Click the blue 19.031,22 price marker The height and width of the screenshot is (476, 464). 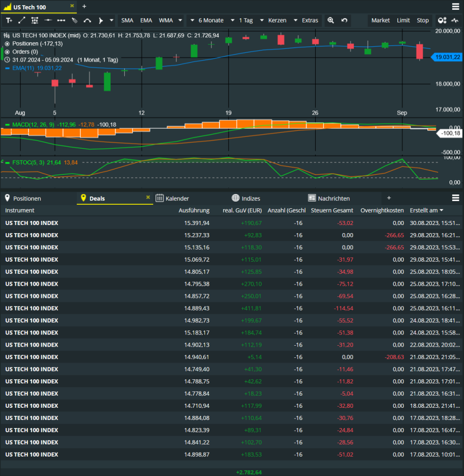pyautogui.click(x=447, y=57)
